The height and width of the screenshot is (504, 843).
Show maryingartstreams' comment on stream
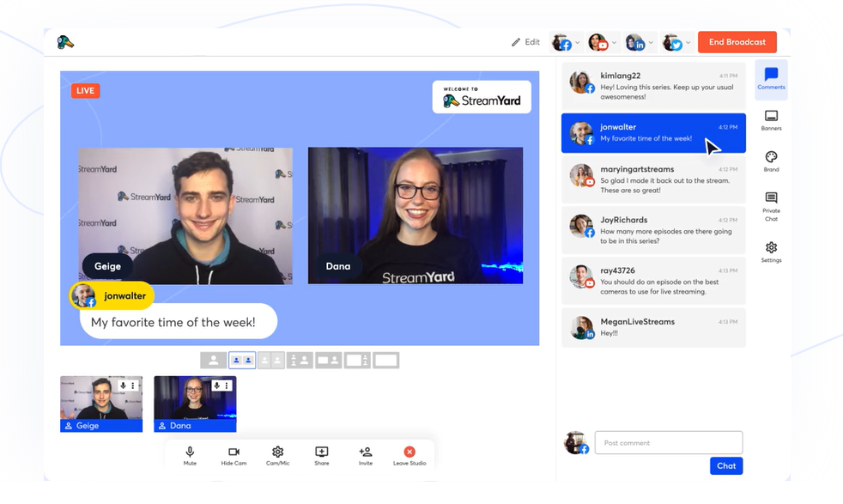(653, 179)
